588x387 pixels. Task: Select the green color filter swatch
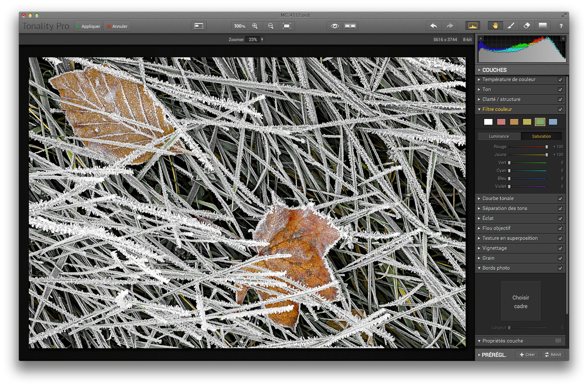coord(540,122)
